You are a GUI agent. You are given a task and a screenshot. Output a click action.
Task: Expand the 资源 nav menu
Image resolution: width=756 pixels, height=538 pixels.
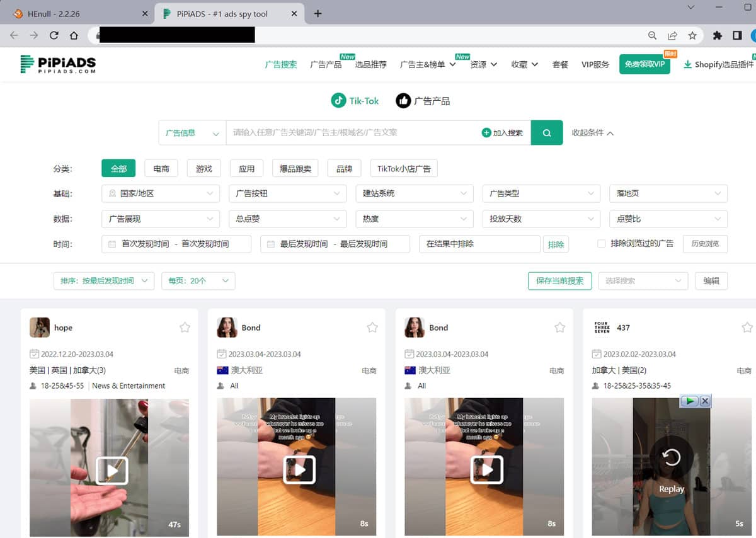(484, 64)
